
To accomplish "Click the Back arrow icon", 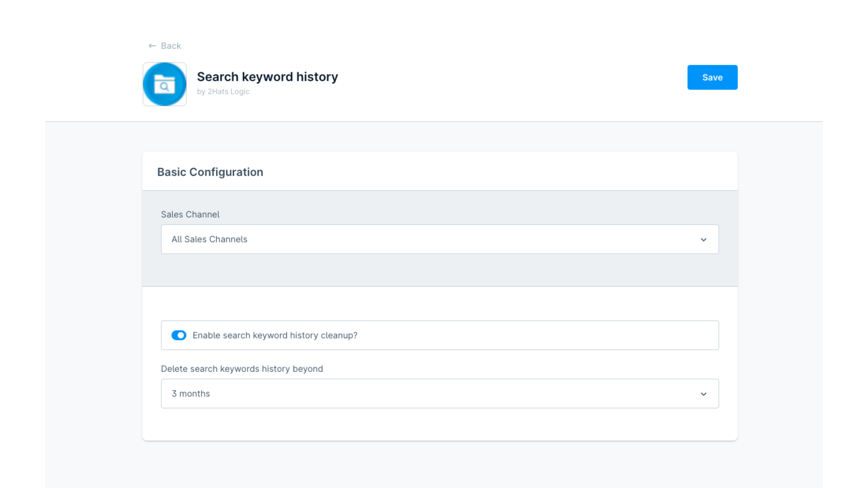I will click(x=152, y=46).
